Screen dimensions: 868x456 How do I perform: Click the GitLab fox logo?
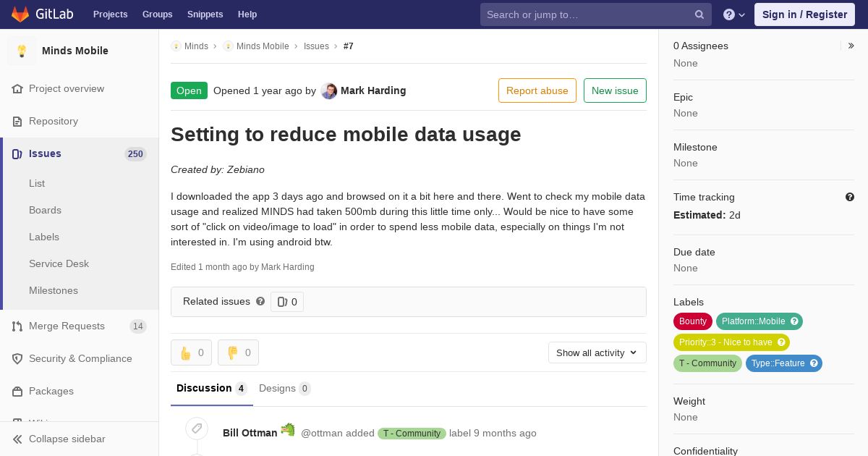20,14
